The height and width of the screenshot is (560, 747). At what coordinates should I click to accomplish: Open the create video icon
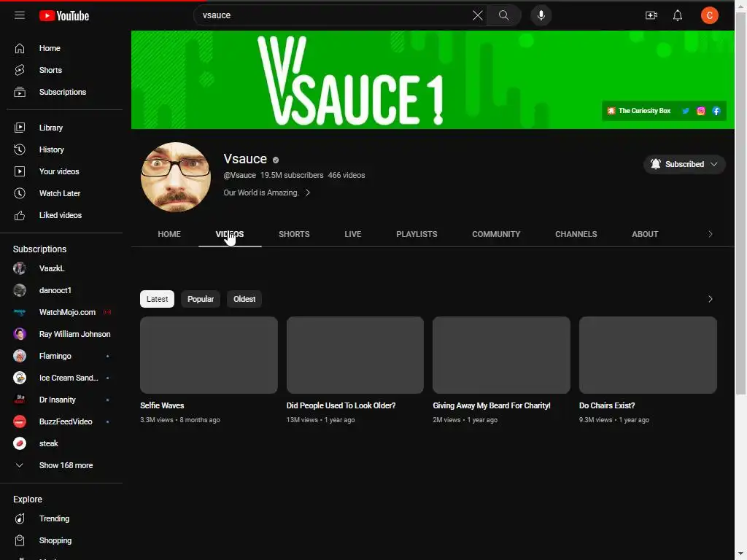tap(651, 15)
